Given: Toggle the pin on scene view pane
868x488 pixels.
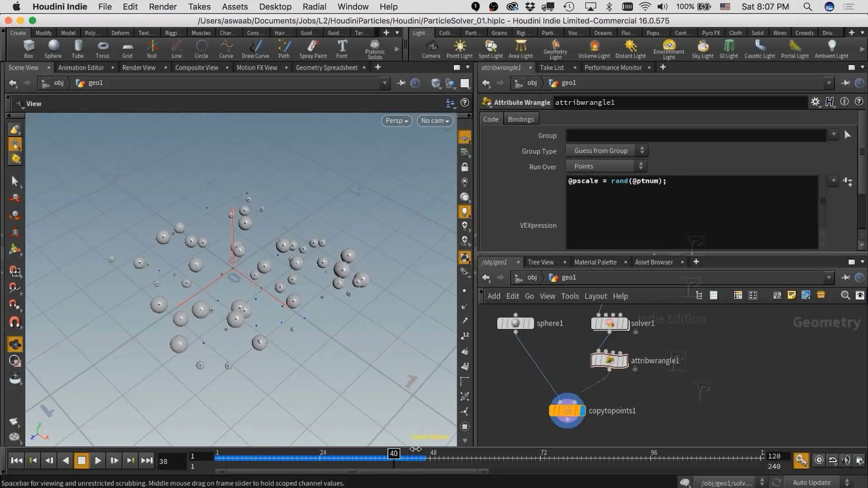Looking at the screenshot, I should [x=401, y=83].
